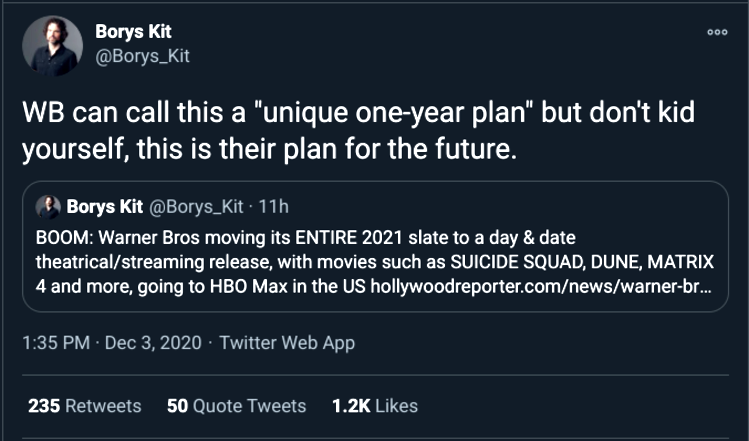Click the @Borys_Kit handle inside the quoted tweet
This screenshot has height=441, width=749.
click(x=197, y=207)
